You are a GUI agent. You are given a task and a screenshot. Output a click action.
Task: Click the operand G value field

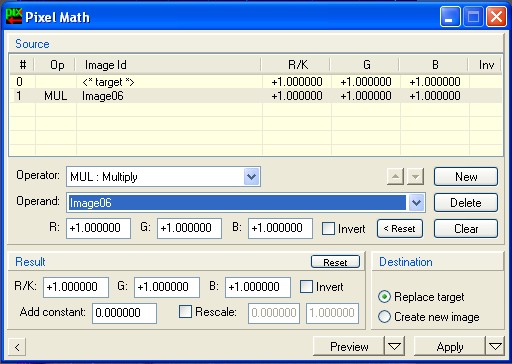click(189, 228)
